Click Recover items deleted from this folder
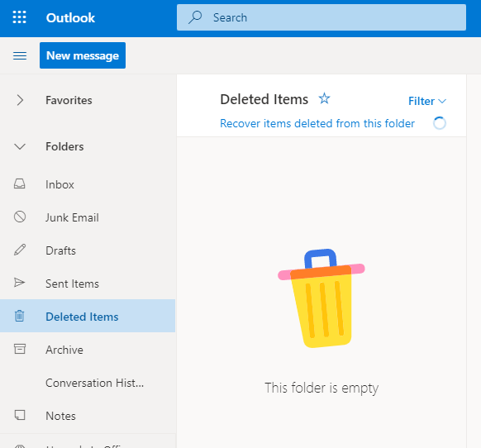 (x=317, y=123)
